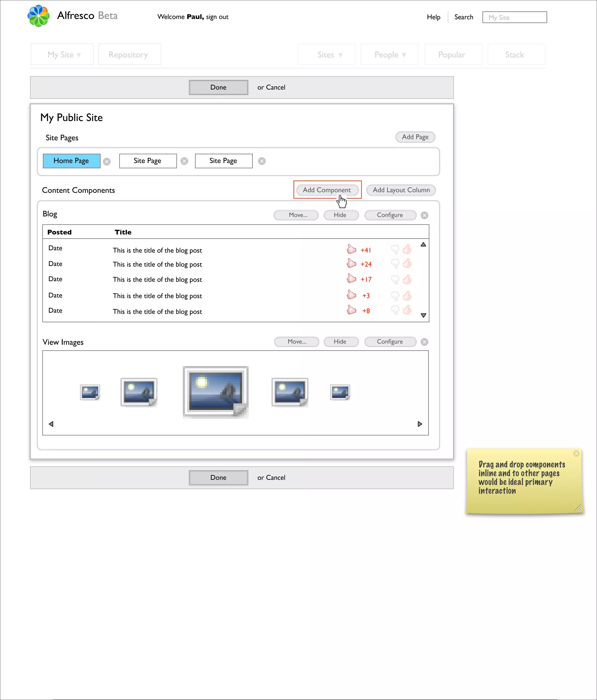
Task: Delete the last Site Page via its X icon
Action: click(262, 161)
